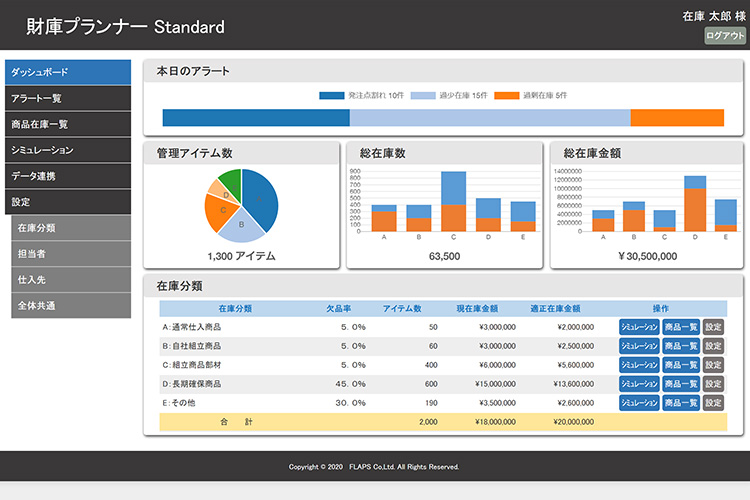Open アラート一覧 menu item
Screen dimensions: 750x500
[67, 98]
